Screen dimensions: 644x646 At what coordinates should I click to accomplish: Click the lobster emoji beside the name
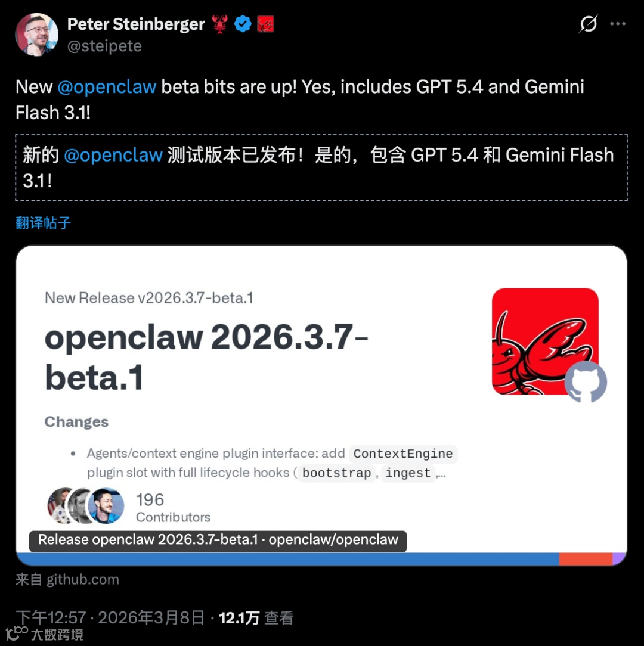click(220, 24)
